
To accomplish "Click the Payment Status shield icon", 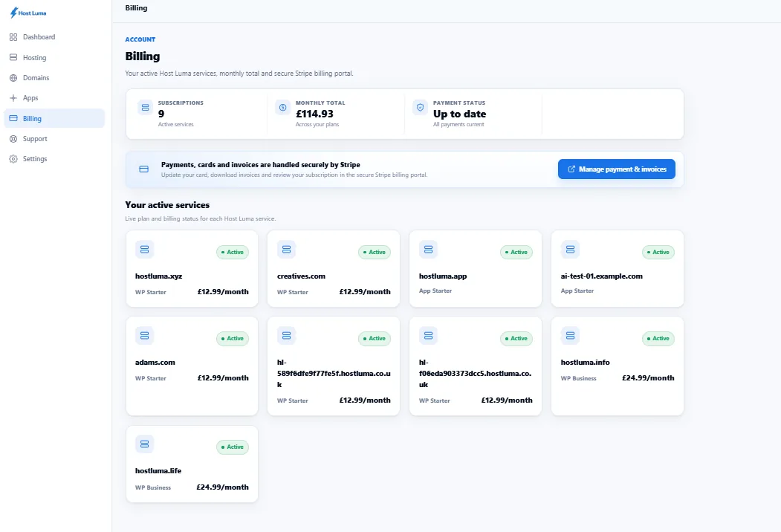I will [420, 107].
